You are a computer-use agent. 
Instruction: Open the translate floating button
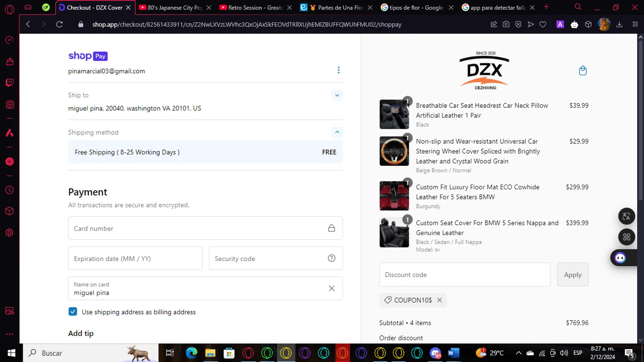coord(626,216)
